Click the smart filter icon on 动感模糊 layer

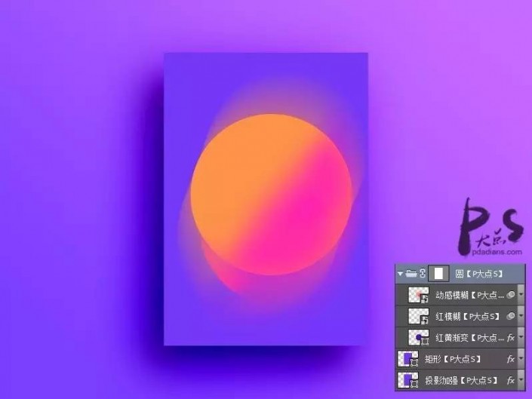[511, 295]
